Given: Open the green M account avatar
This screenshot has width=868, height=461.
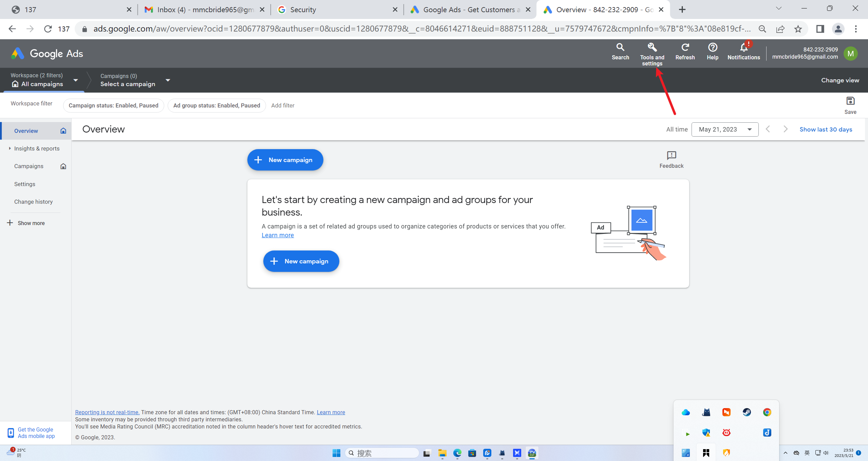Looking at the screenshot, I should click(850, 54).
